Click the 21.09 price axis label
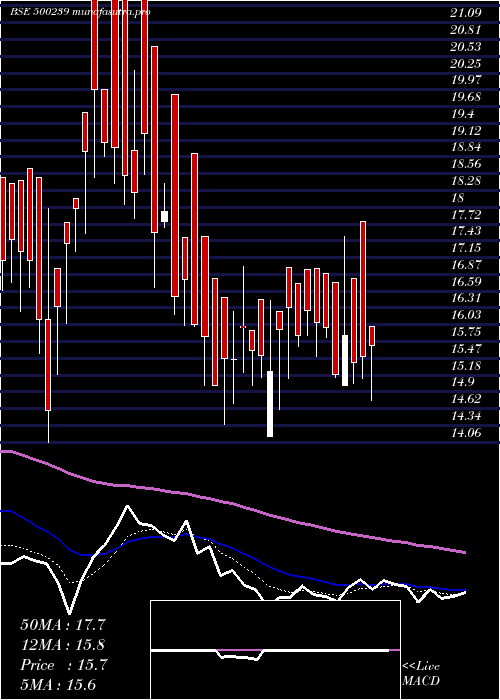This screenshot has width=500, height=700. tap(466, 13)
